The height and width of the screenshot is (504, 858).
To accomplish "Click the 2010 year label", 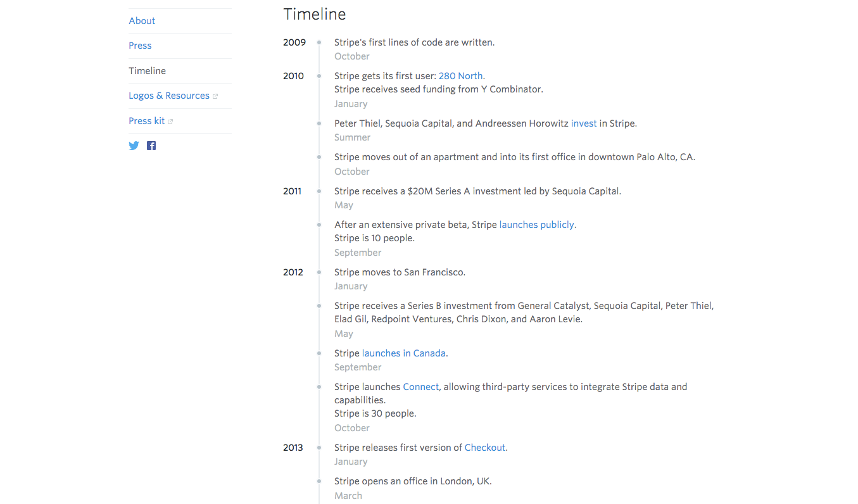I will (x=293, y=76).
